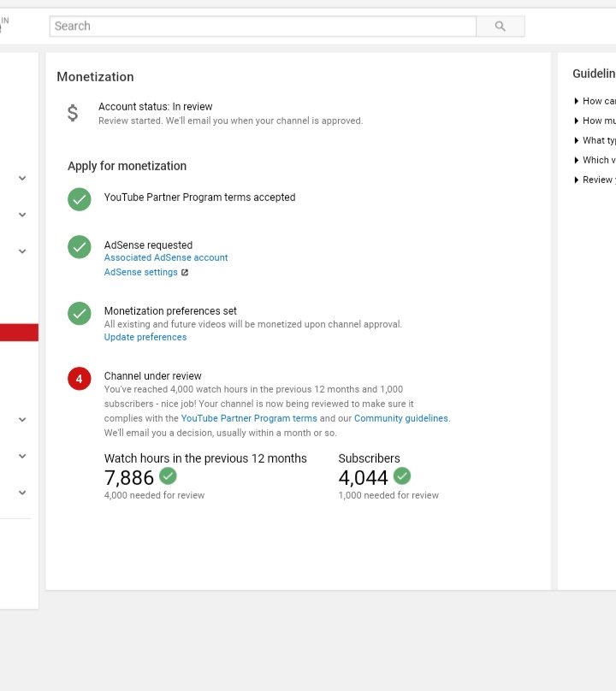Click 'Account status: In review' text
Viewport: 616px width, 691px height.
pyautogui.click(x=155, y=107)
